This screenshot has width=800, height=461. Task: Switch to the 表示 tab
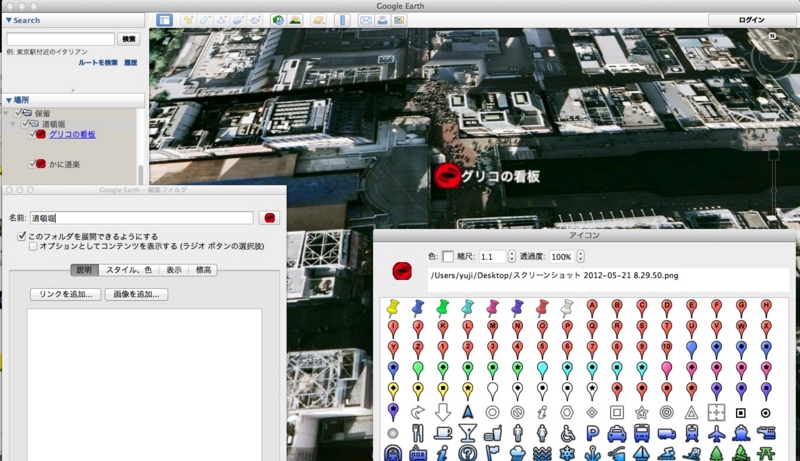click(x=173, y=270)
